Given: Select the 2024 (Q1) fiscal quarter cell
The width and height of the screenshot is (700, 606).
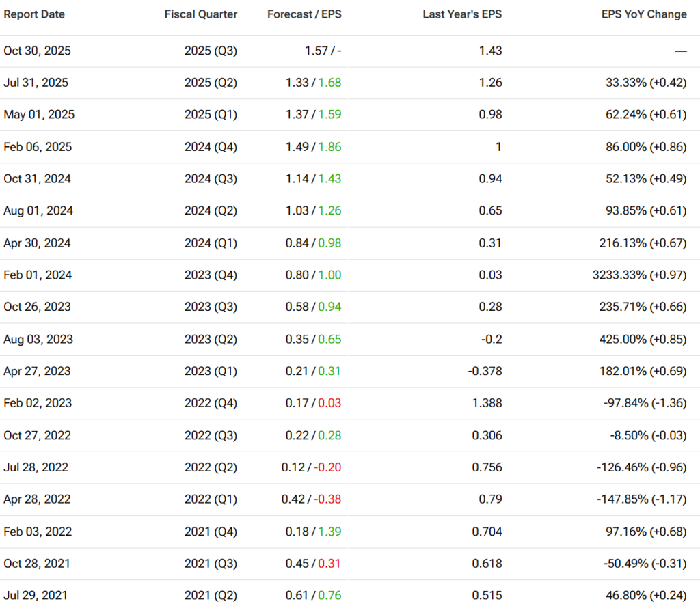Looking at the screenshot, I should [211, 243].
